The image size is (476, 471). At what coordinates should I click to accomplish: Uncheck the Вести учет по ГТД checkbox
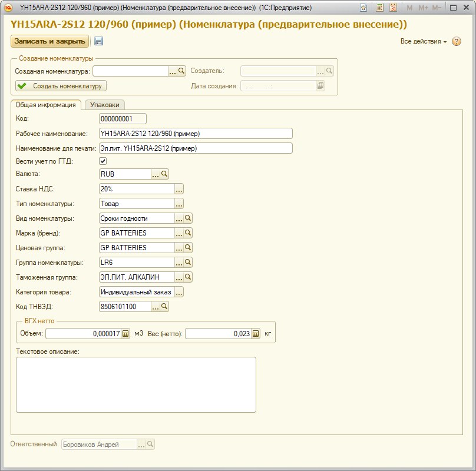pos(103,161)
